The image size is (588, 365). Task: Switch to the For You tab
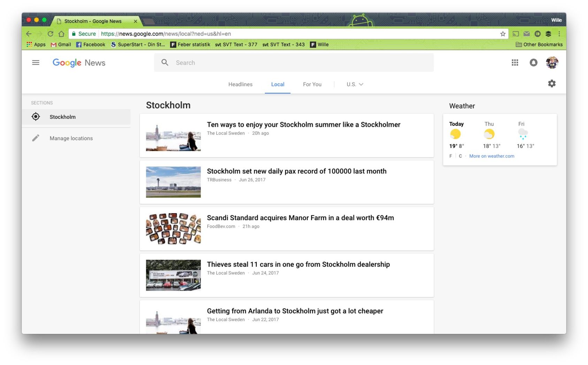(312, 84)
